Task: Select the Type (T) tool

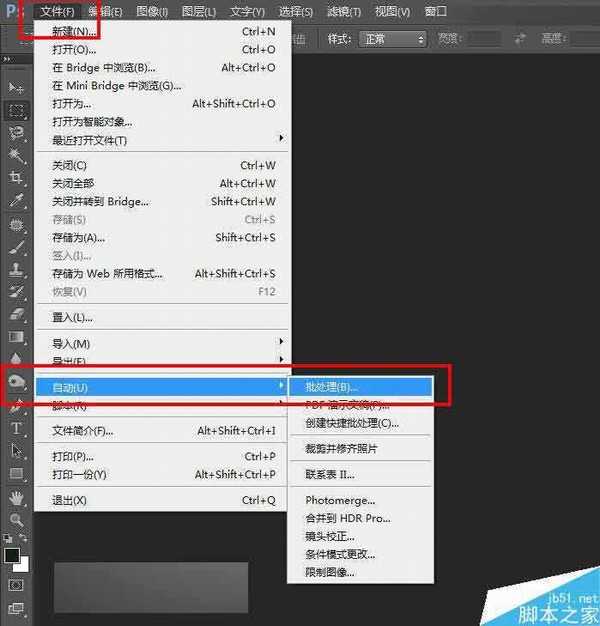Action: [16, 428]
